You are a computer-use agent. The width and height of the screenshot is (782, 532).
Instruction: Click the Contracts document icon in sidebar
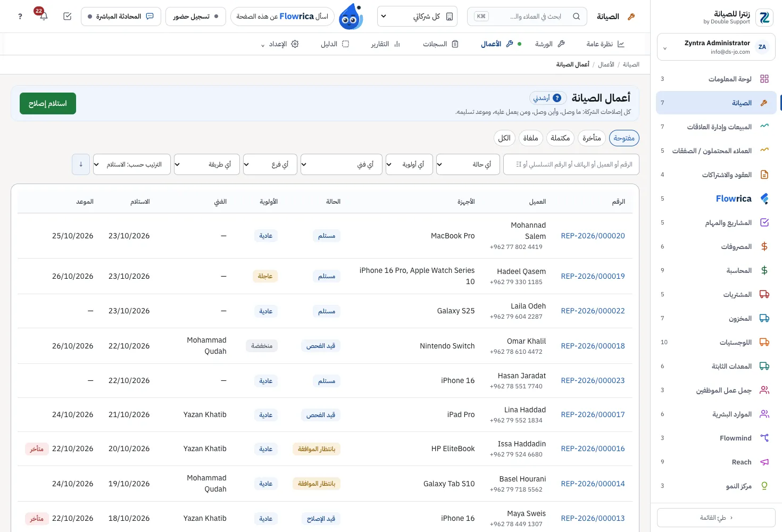(764, 174)
